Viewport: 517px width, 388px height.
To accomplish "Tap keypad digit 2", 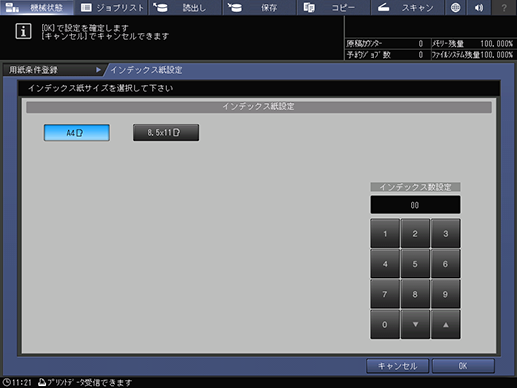I will [x=415, y=233].
